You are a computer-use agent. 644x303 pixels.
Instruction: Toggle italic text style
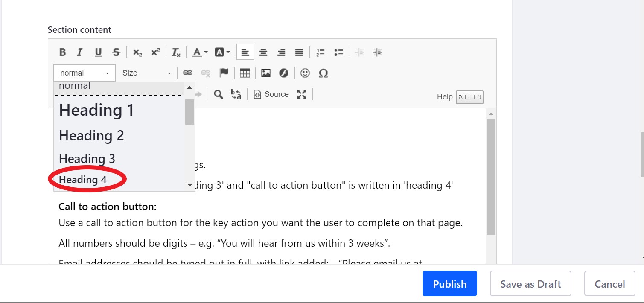coord(79,52)
